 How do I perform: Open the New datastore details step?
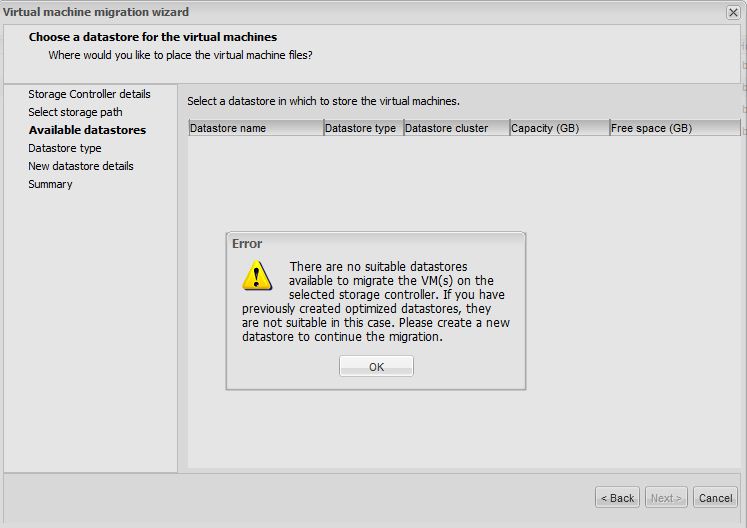click(80, 166)
